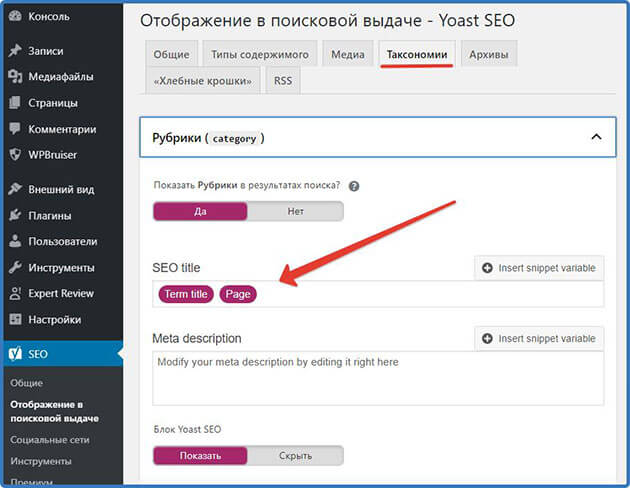Select Да to show Рубрики in search
Image resolution: width=630 pixels, height=488 pixels.
point(200,211)
